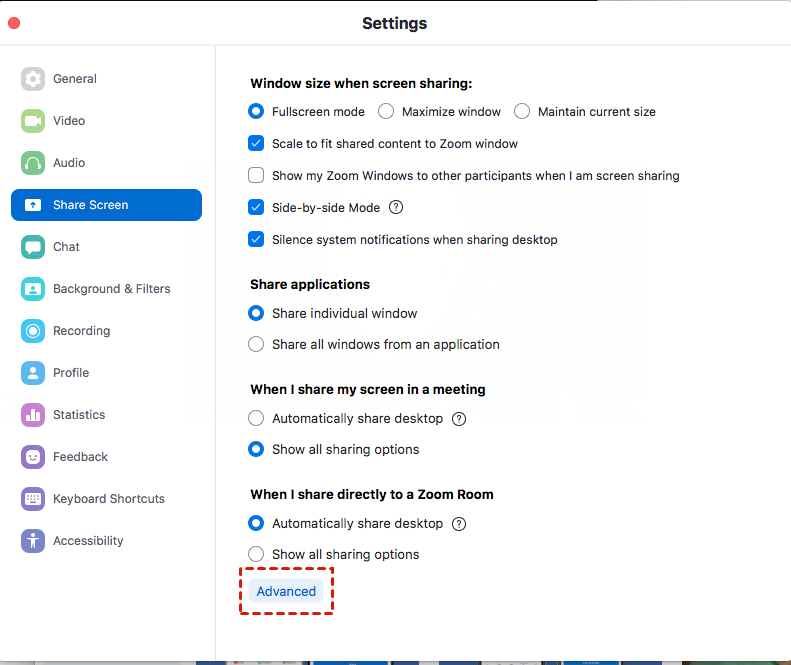
Task: Open the Keyboard Shortcuts icon
Action: (x=33, y=499)
